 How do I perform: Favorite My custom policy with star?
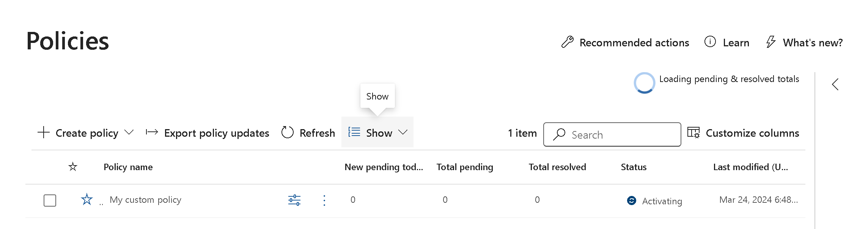(x=87, y=199)
